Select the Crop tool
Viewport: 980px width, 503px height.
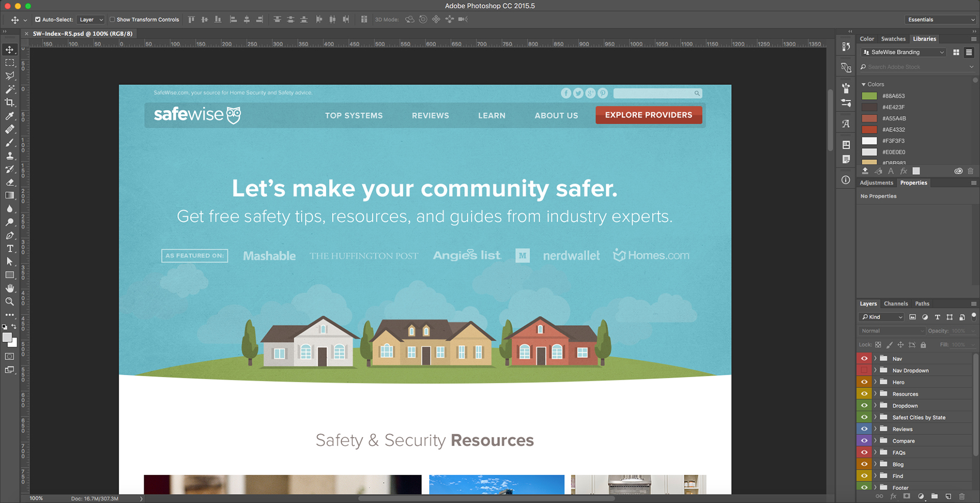10,102
